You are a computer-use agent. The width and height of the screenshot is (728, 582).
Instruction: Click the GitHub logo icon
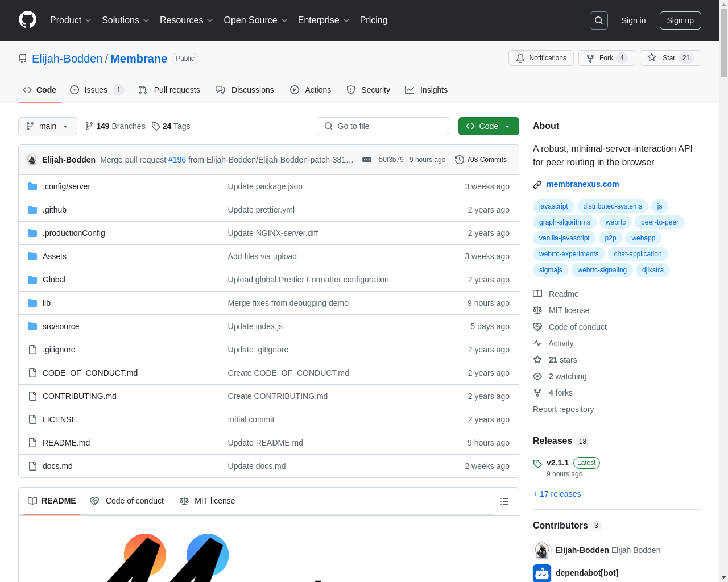(27, 20)
